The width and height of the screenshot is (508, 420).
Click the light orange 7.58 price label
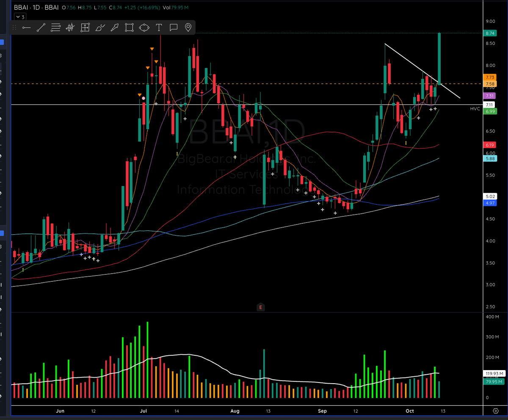tap(490, 84)
